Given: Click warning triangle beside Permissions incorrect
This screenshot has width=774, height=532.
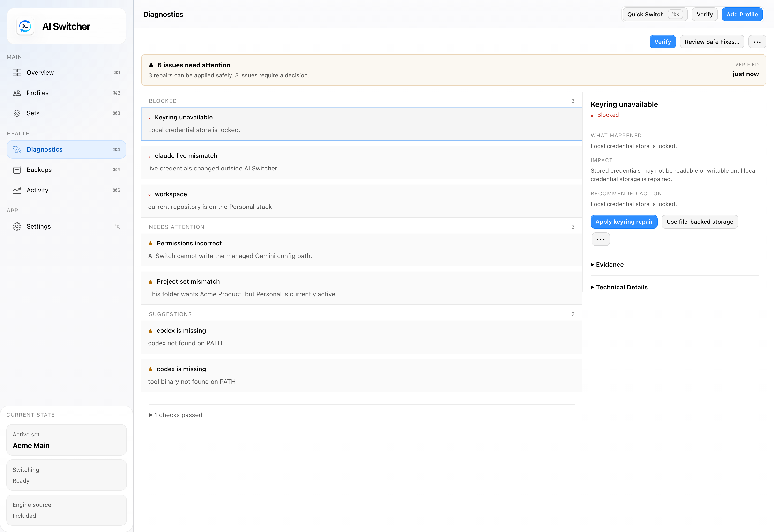Looking at the screenshot, I should tap(150, 243).
